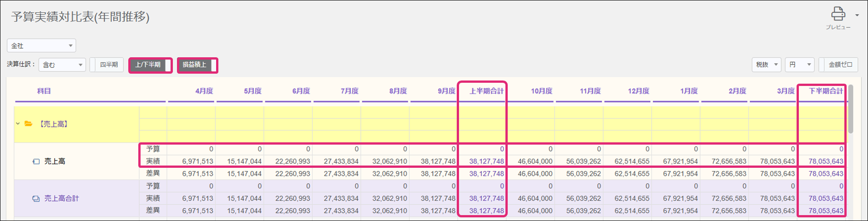Viewport: 868px width, 221px height.
Task: Toggle the 金額ゼロ switch
Action: (838, 65)
